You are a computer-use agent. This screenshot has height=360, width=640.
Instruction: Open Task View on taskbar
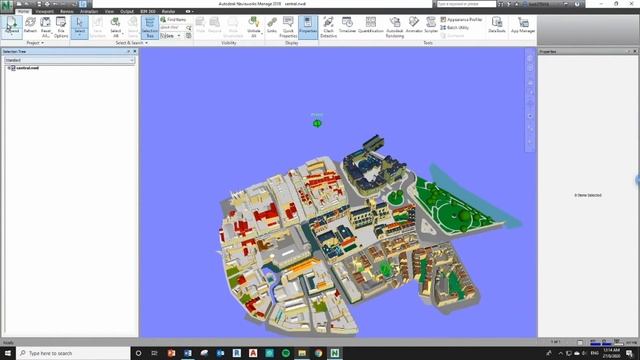point(154,353)
